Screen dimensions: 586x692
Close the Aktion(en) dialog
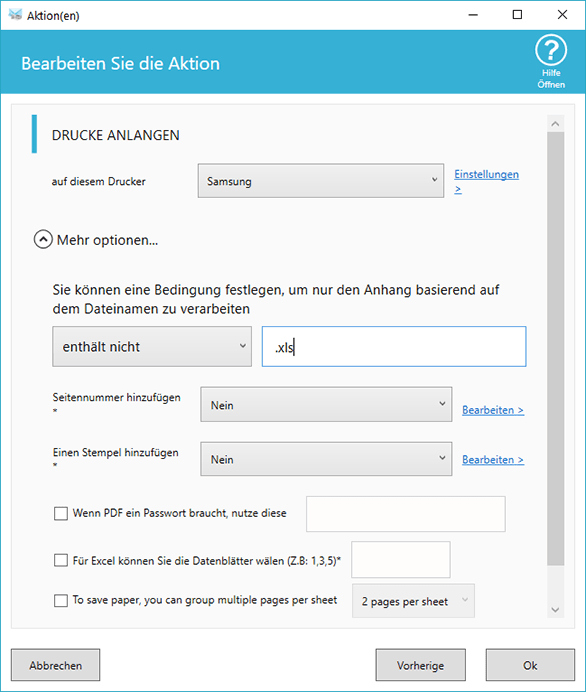coord(562,15)
